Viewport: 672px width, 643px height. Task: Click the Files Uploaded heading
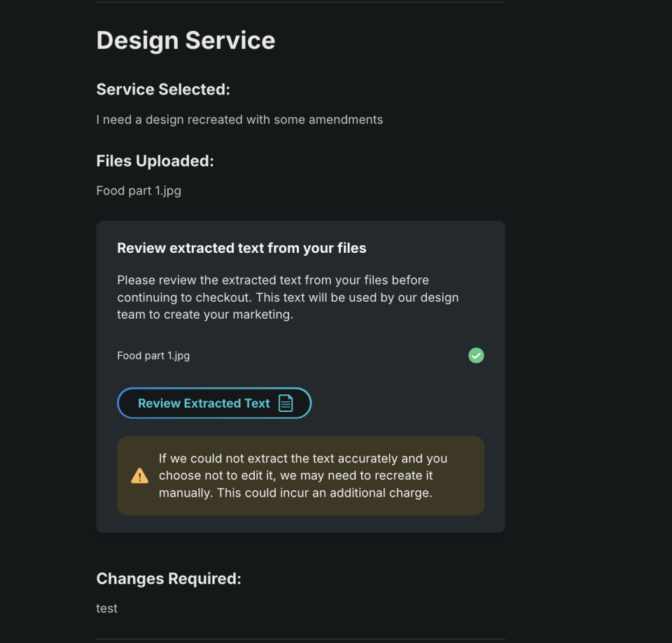click(155, 161)
